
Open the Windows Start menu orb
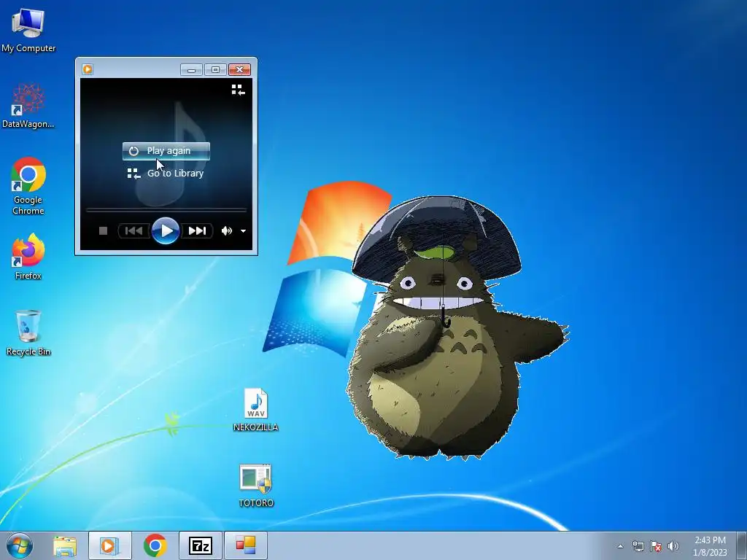(x=20, y=545)
